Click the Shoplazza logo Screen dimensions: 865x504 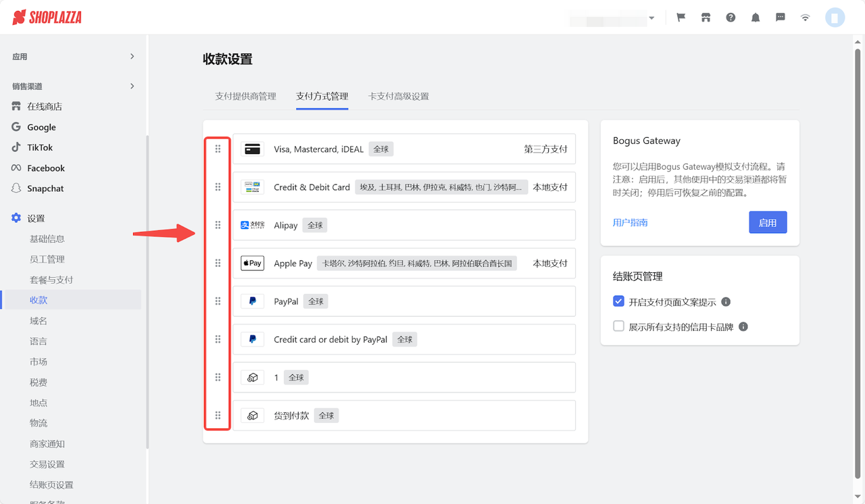(46, 18)
